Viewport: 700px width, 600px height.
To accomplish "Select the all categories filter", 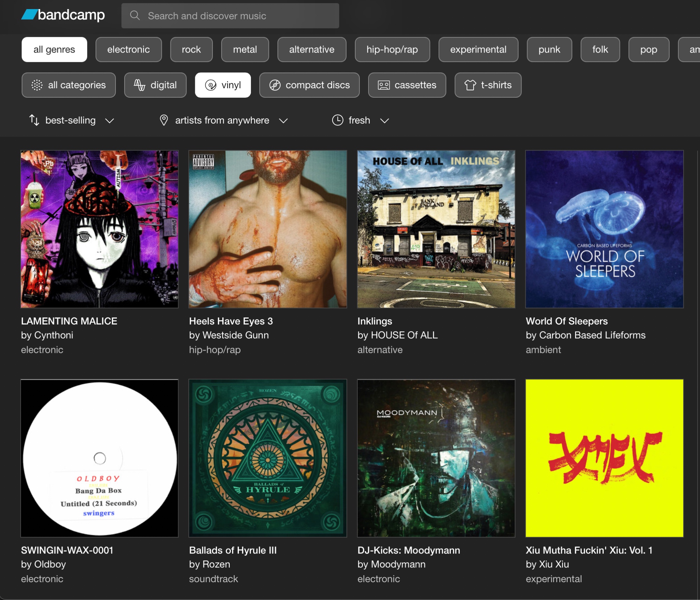I will pos(69,85).
